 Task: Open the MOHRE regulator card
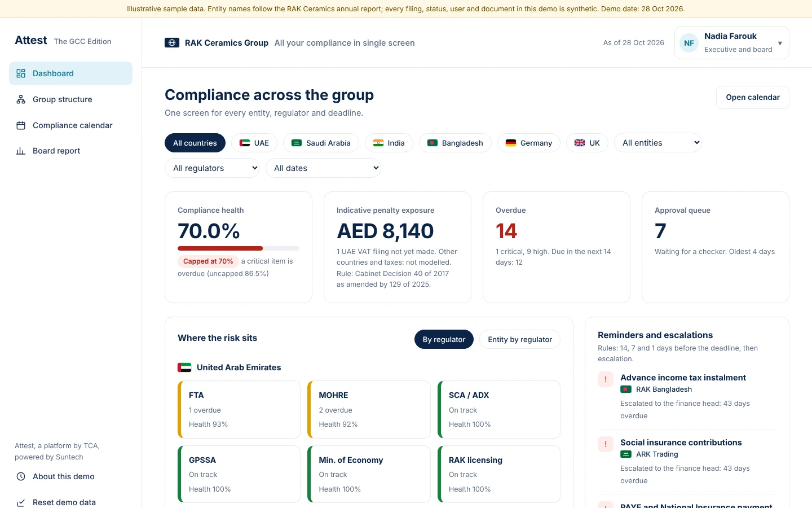click(x=369, y=409)
